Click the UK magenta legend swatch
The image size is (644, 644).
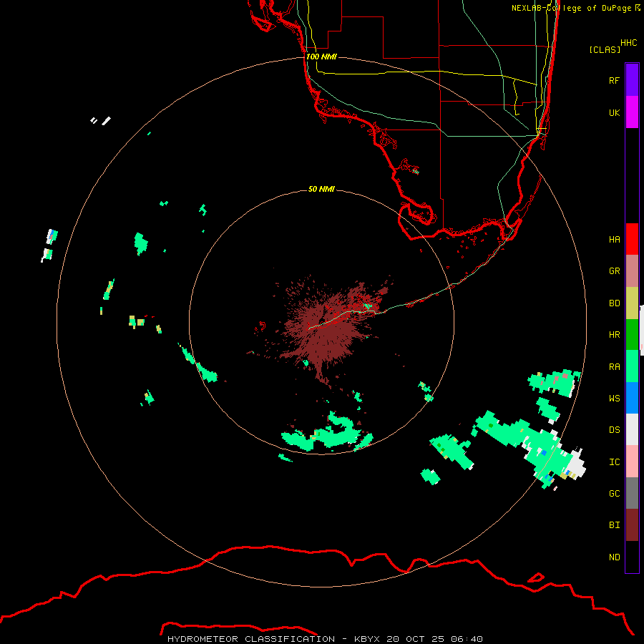coord(632,112)
